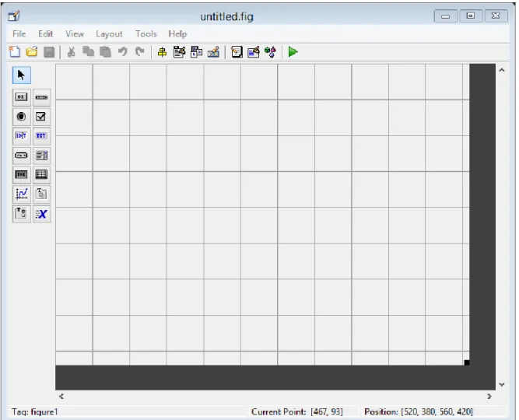This screenshot has width=519, height=420.
Task: Click the figure resize handle square
Action: pos(467,362)
